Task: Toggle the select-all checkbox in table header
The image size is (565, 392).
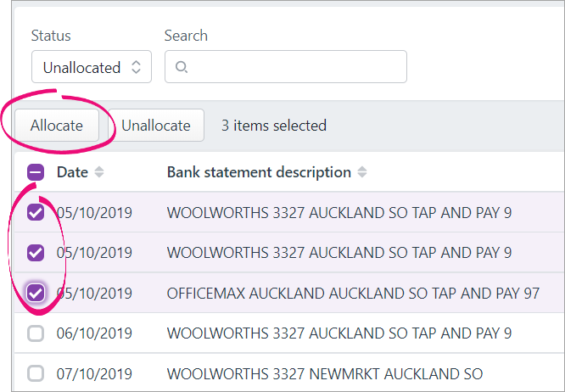Action: coord(36,172)
